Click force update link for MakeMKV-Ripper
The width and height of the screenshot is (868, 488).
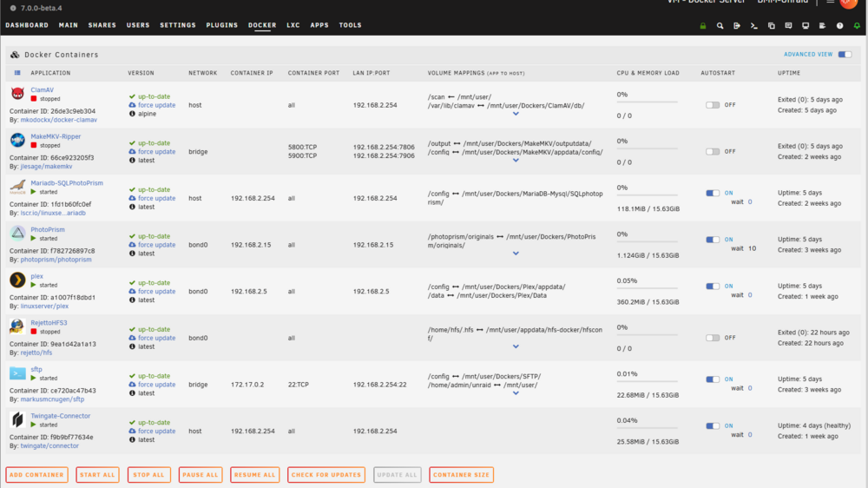tap(156, 152)
